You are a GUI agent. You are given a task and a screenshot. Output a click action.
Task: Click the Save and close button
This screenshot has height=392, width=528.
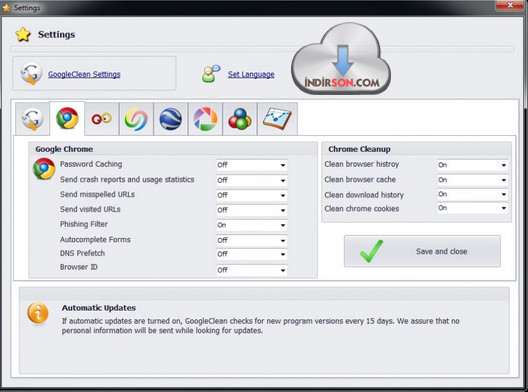[x=422, y=251]
